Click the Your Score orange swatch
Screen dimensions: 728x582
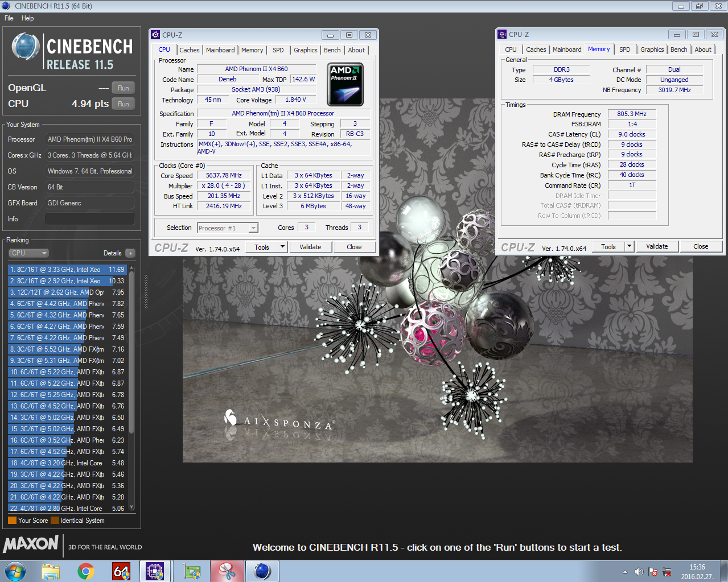click(12, 520)
